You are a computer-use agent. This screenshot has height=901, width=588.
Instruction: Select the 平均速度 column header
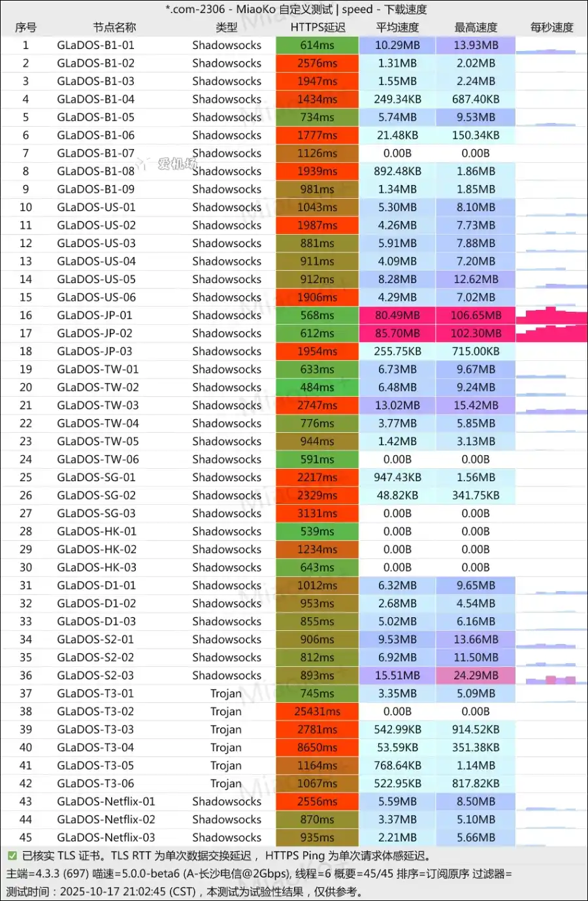point(397,27)
